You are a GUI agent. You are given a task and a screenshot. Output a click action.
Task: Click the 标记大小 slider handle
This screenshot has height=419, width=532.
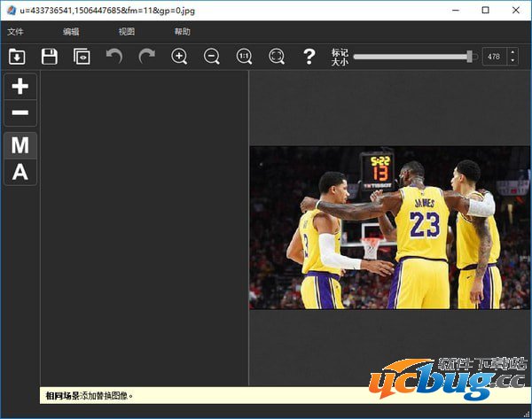tap(470, 57)
